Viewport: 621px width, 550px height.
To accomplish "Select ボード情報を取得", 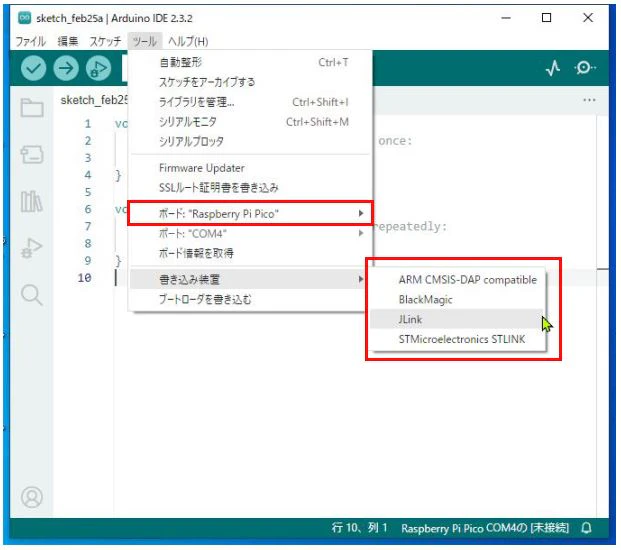I will 251,253.
